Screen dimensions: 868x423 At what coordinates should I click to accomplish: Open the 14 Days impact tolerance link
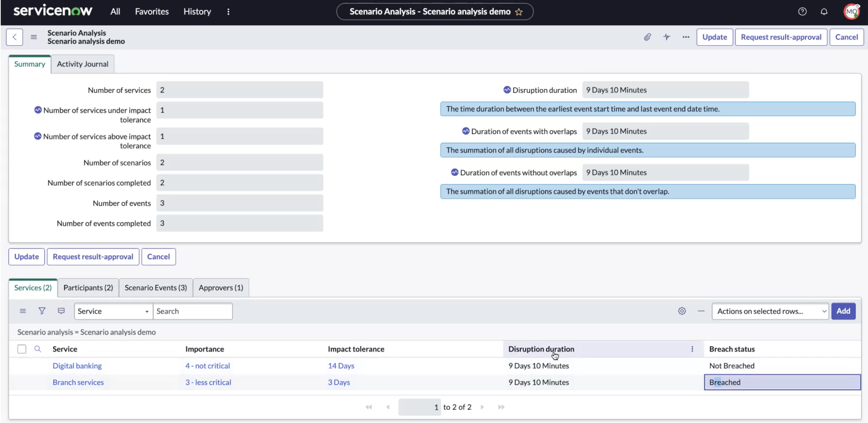[341, 366]
